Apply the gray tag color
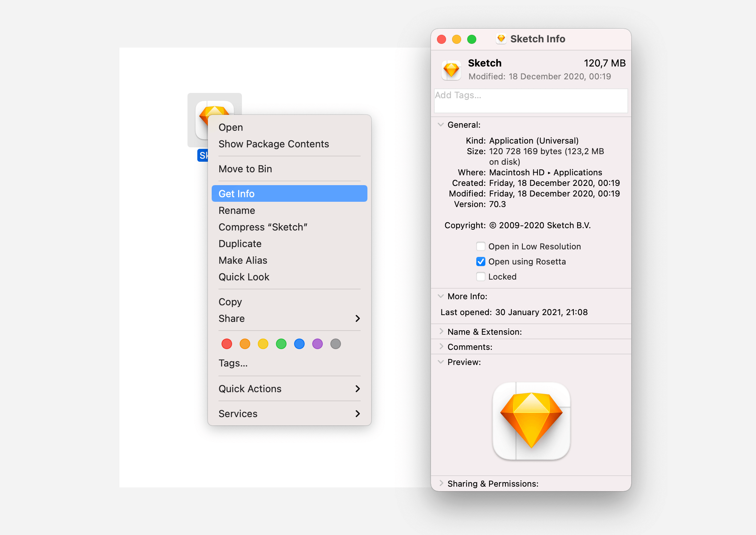The image size is (756, 535). click(x=336, y=344)
